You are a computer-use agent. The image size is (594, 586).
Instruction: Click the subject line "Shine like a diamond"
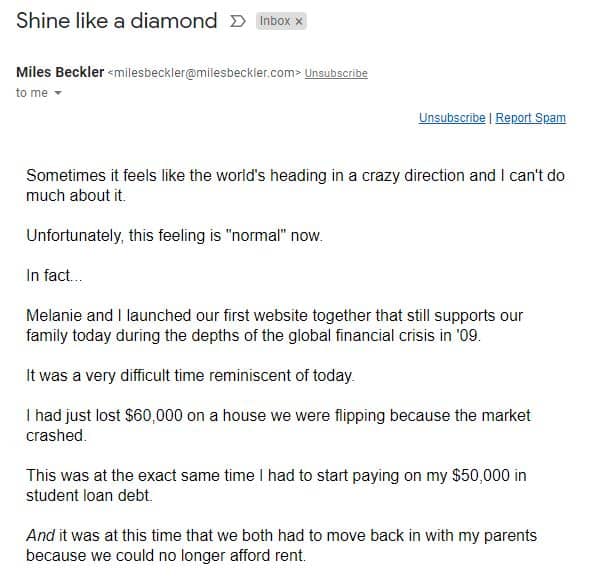(117, 21)
